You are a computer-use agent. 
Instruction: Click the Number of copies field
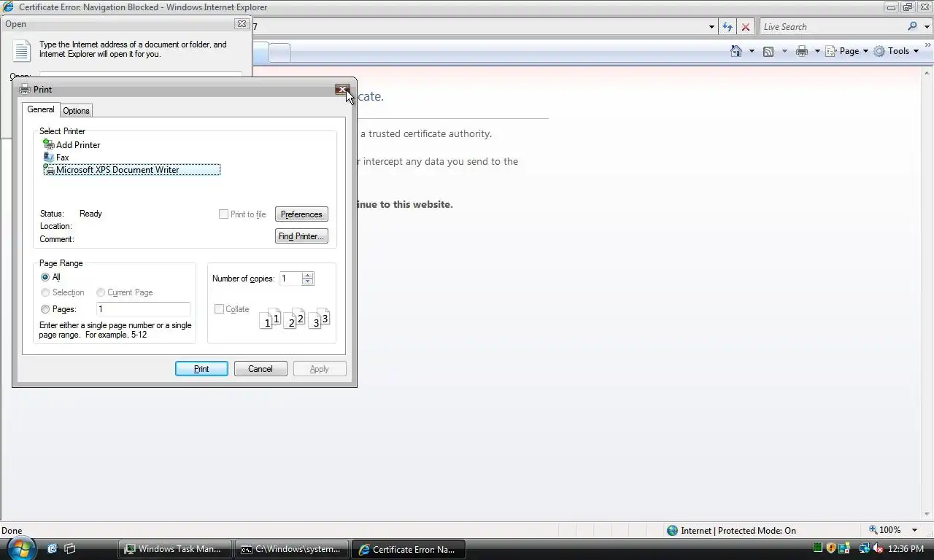click(291, 279)
